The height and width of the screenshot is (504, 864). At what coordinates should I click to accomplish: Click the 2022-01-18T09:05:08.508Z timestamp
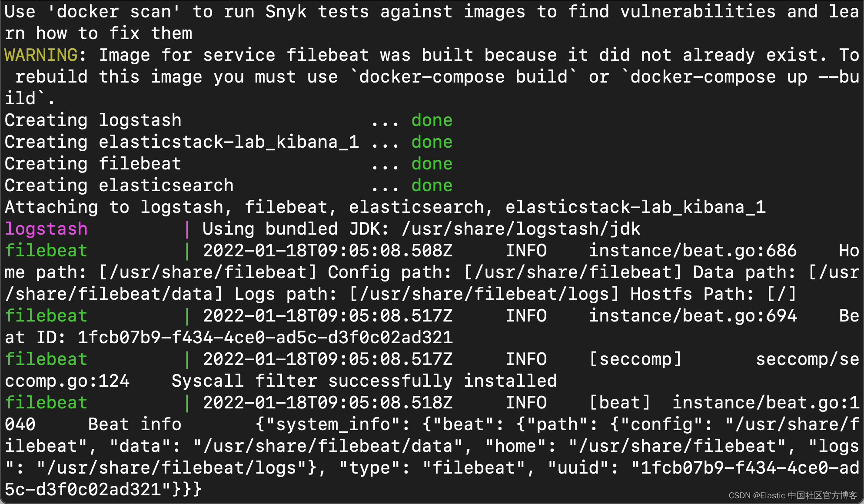328,251
